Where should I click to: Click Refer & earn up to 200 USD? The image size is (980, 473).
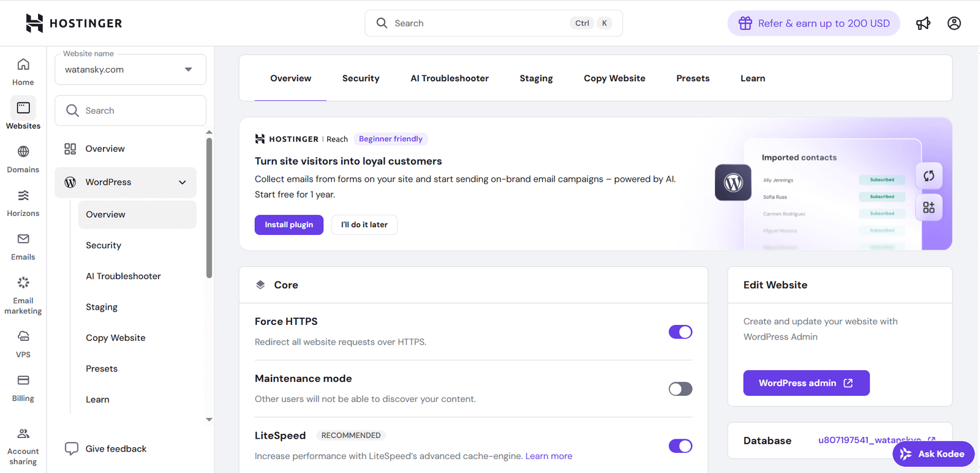click(x=814, y=23)
